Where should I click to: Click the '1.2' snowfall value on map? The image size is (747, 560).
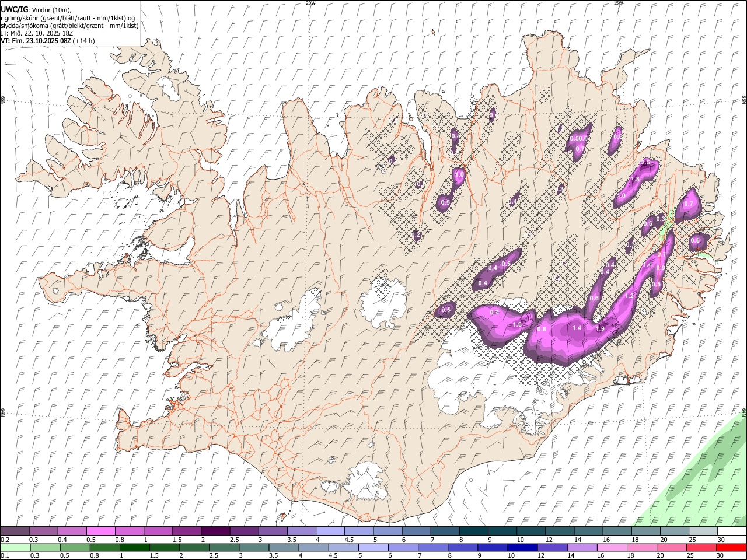(629, 296)
